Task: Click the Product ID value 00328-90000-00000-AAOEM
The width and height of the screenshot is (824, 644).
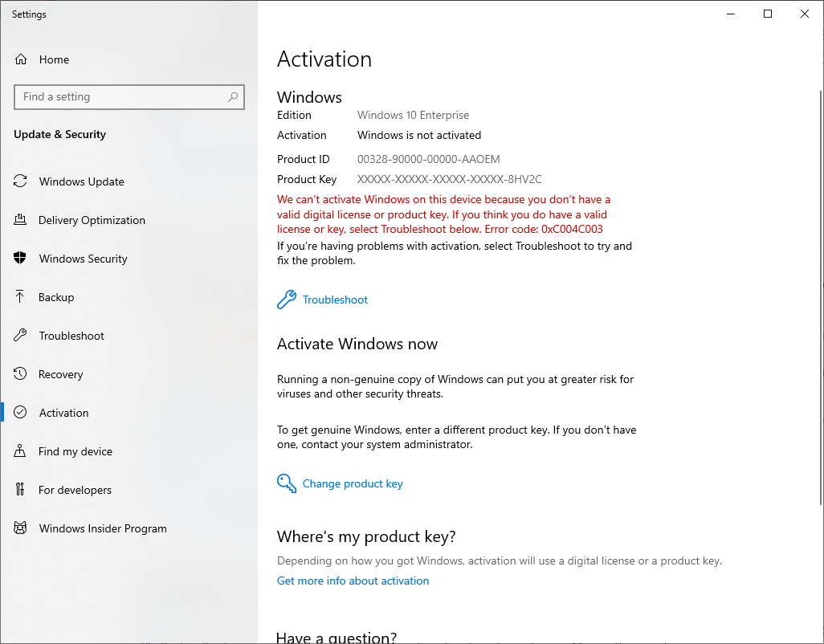Action: click(428, 159)
